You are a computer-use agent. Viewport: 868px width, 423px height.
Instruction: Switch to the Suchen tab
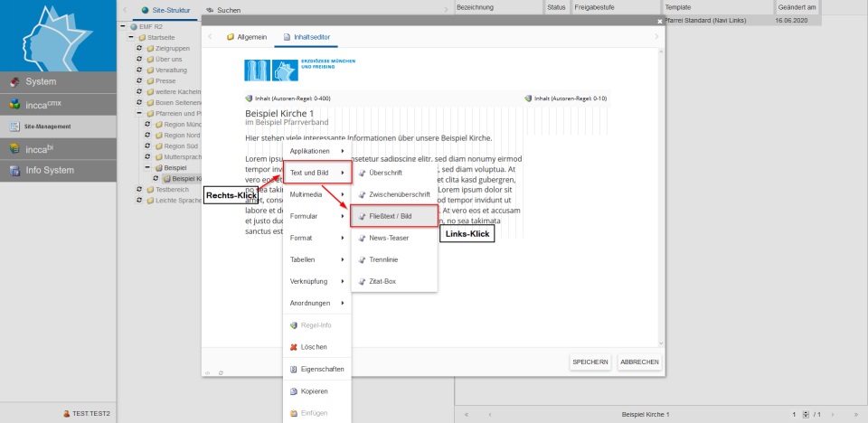[x=229, y=9]
